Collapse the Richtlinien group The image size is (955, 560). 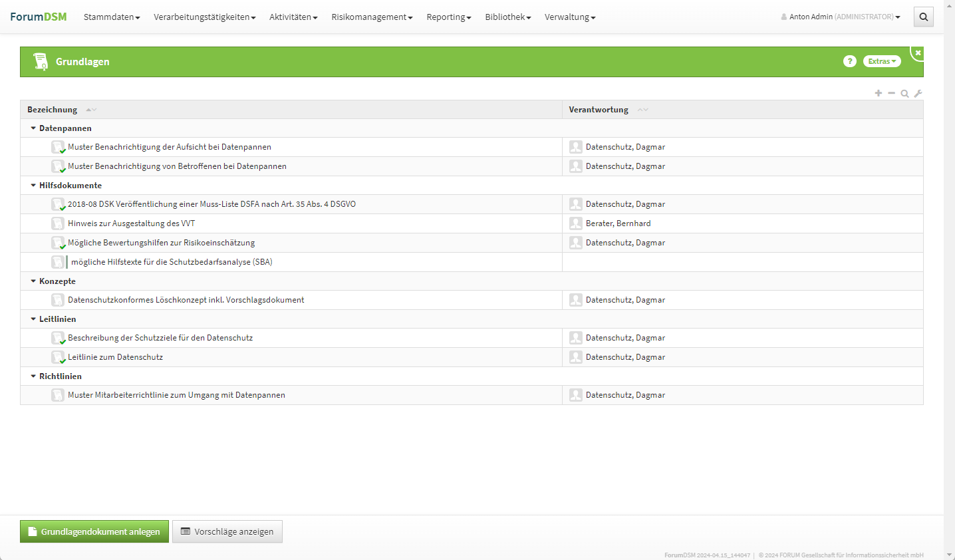33,376
